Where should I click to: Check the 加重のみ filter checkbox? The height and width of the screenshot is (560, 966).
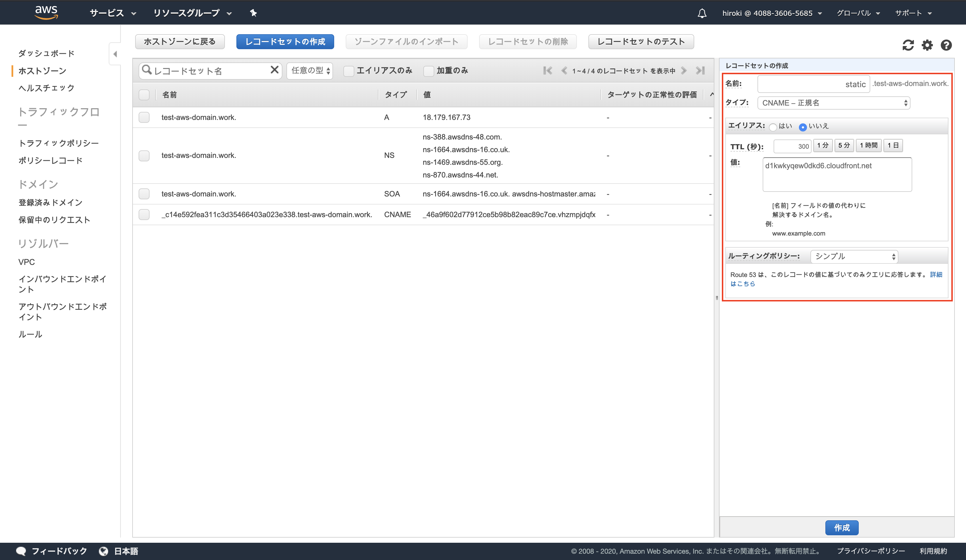[429, 71]
